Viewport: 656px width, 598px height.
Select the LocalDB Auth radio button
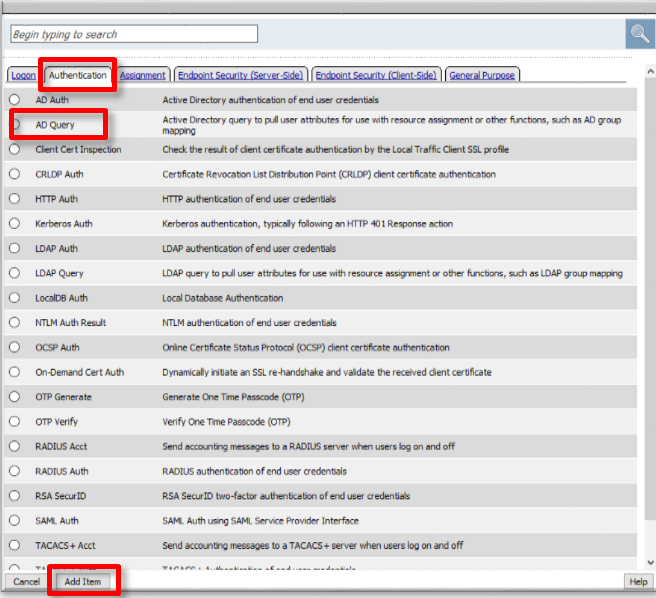click(x=15, y=298)
